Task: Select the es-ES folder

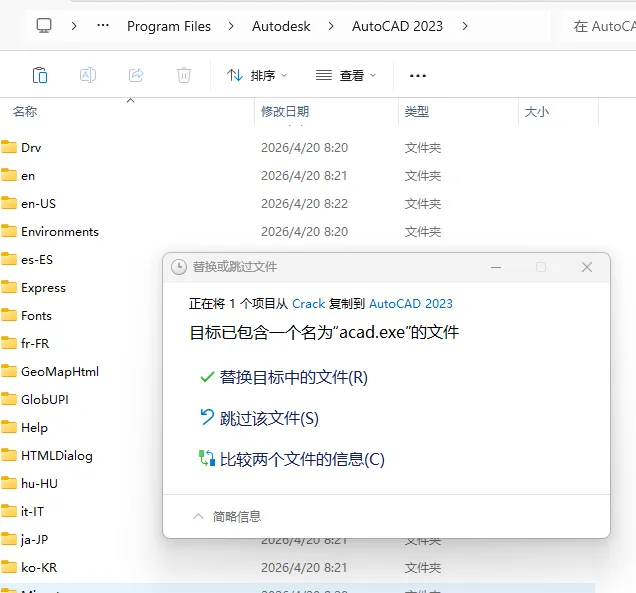Action: [x=37, y=260]
